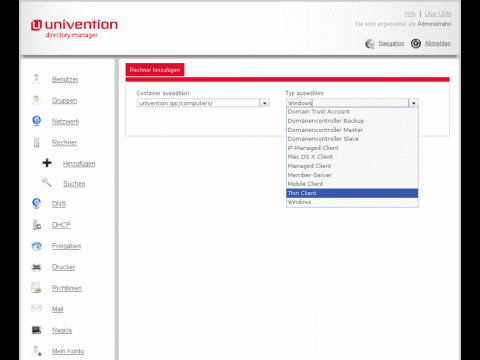Choose Domänencontroller Backup option
480x360 pixels.
coord(352,121)
